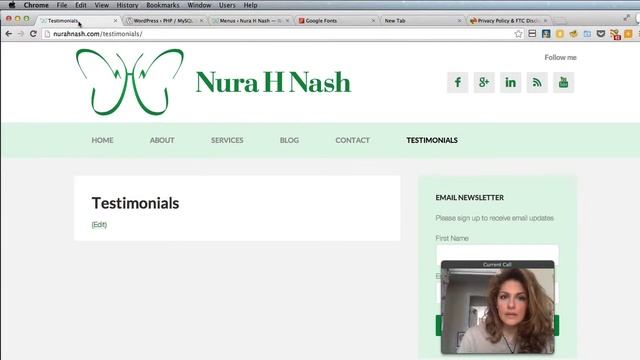
Task: Switch to WordPress PHP/MySQL tab
Action: 163,20
